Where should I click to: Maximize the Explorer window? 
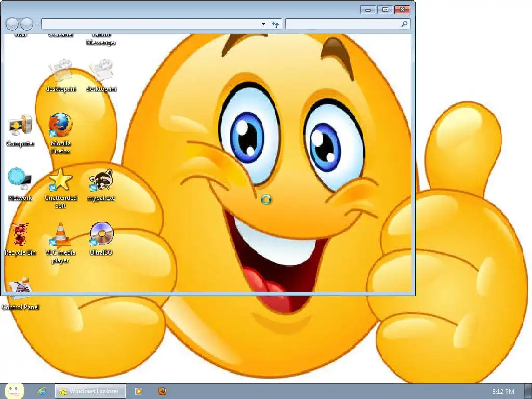tap(385, 10)
